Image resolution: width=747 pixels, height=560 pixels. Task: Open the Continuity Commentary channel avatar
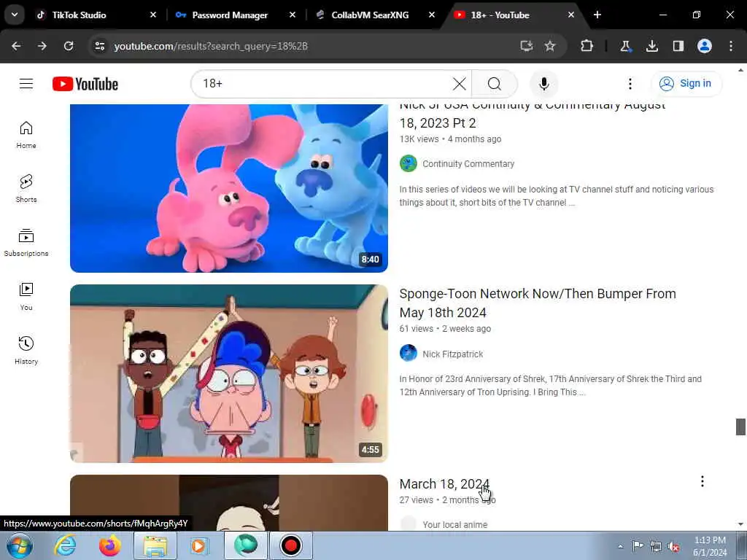coord(409,163)
